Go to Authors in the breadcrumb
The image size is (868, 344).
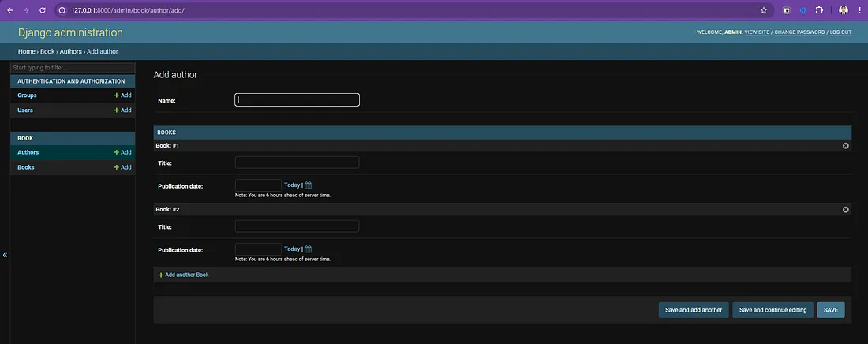click(71, 51)
